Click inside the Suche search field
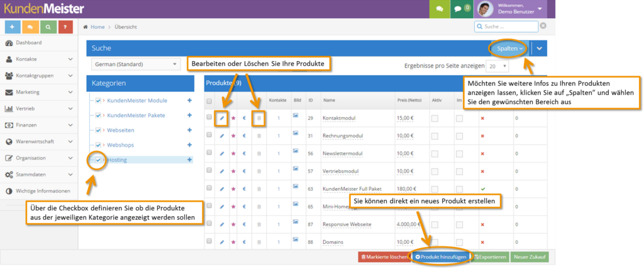This screenshot has width=644, height=269. (x=506, y=26)
